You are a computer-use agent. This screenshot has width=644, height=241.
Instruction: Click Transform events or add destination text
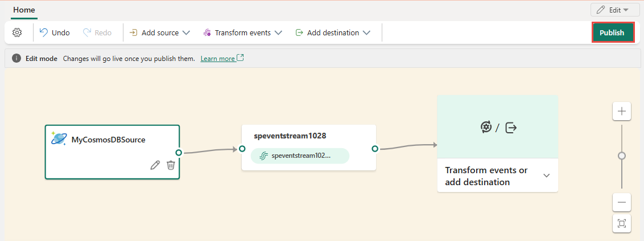486,176
